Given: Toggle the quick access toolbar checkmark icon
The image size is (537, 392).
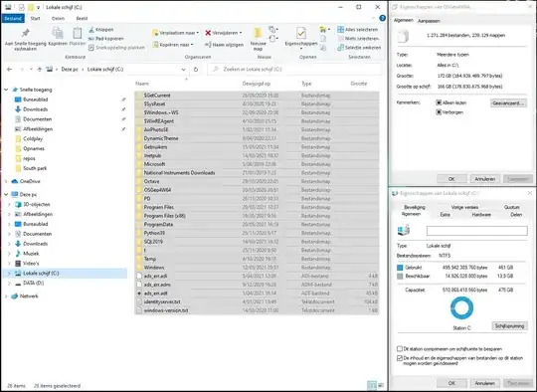Looking at the screenshot, I should click(x=22, y=7).
